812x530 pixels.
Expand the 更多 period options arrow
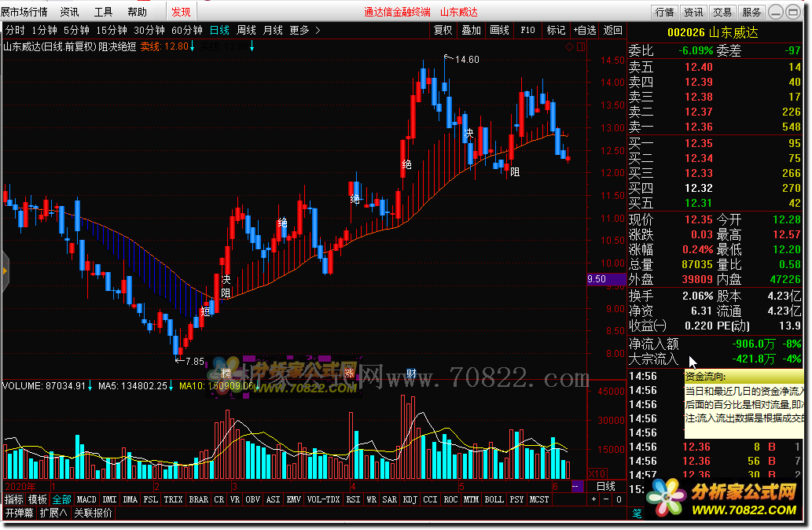point(318,31)
